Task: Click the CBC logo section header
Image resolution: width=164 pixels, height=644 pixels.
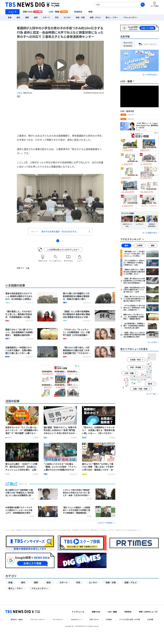Action: point(16,484)
